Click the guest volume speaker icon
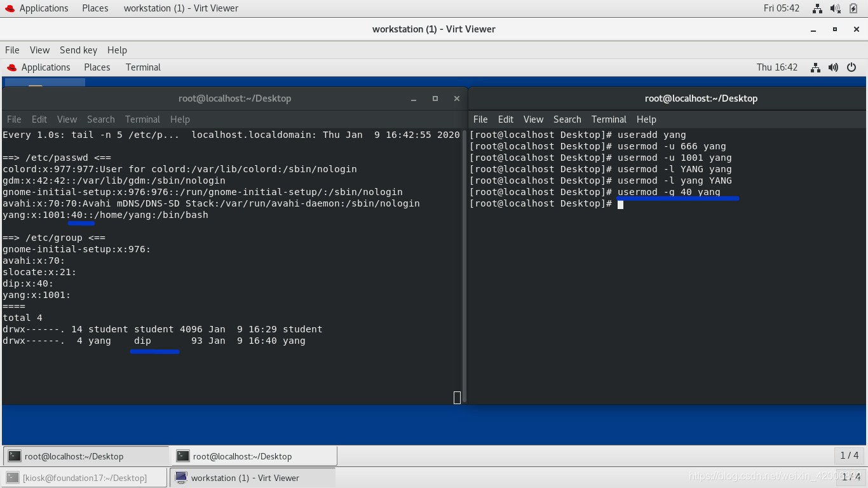 [x=834, y=67]
